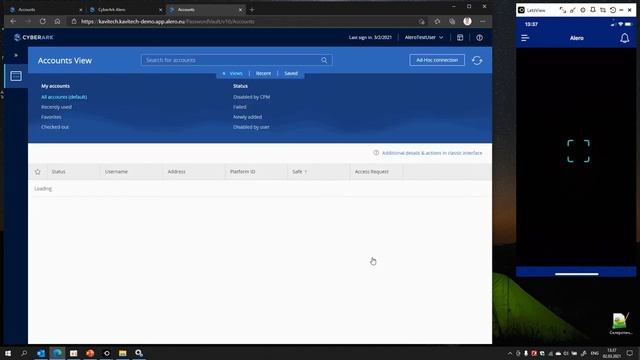
Task: Open the Accounts icon in left sidebar
Action: point(16,76)
